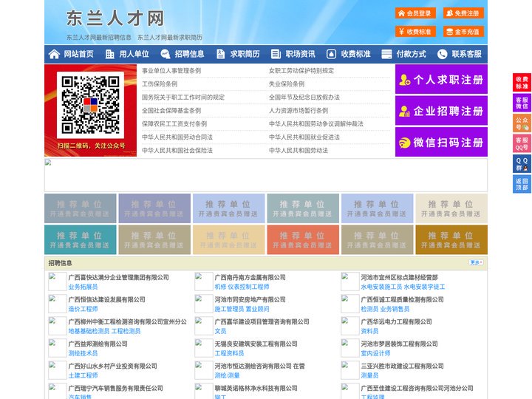Open company 广西恒诚工程质量检测有限公司
This screenshot has width=532, height=399.
402,299
